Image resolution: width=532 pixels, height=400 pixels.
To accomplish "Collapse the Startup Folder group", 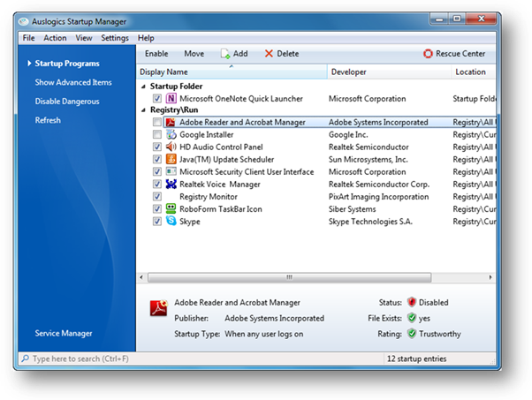I will [x=143, y=87].
